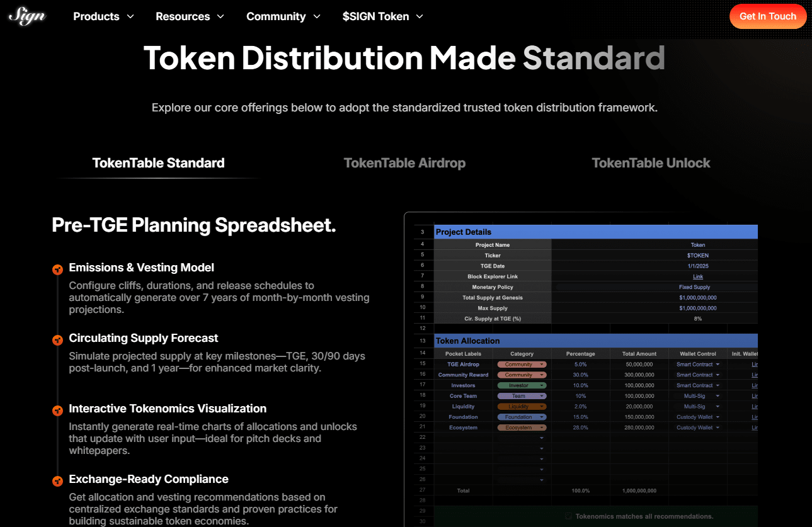Click the Total Amount column header

point(639,354)
